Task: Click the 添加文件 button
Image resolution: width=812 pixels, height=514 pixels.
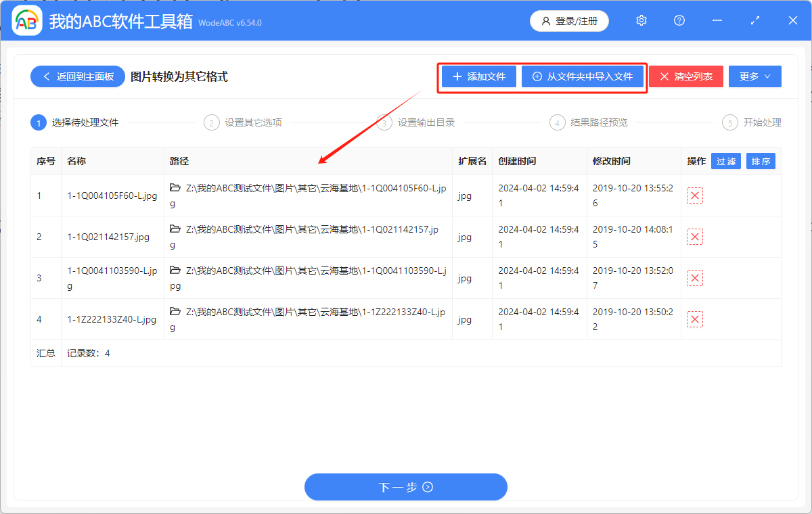Action: point(478,76)
